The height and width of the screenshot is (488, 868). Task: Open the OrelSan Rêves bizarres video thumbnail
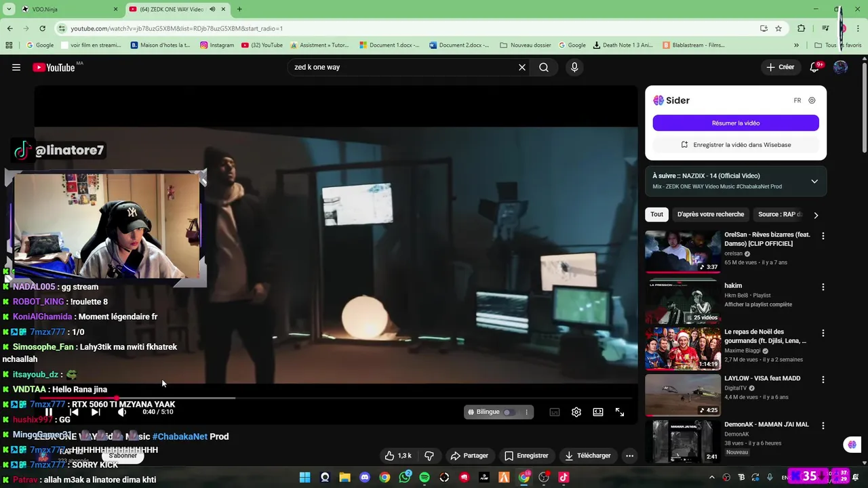tap(683, 251)
